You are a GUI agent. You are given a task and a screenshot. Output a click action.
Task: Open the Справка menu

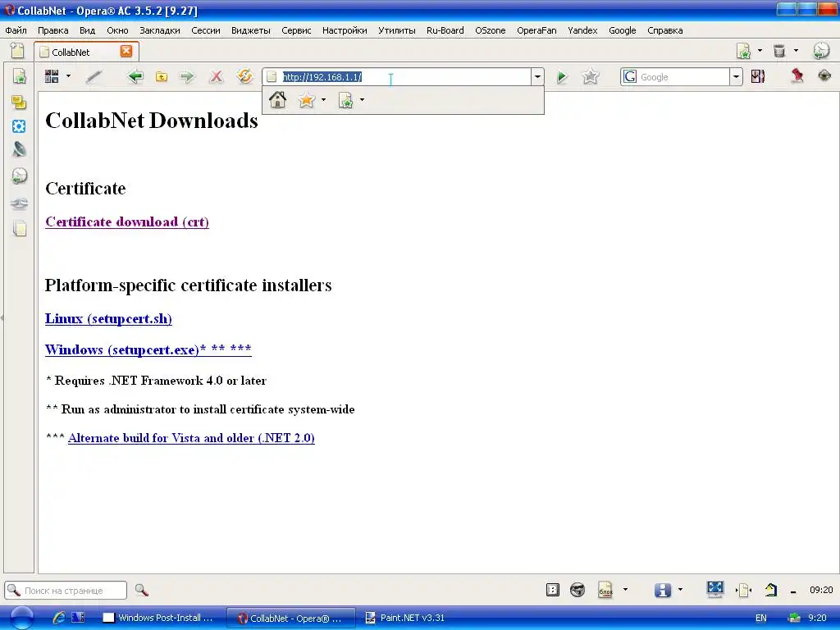pos(664,30)
